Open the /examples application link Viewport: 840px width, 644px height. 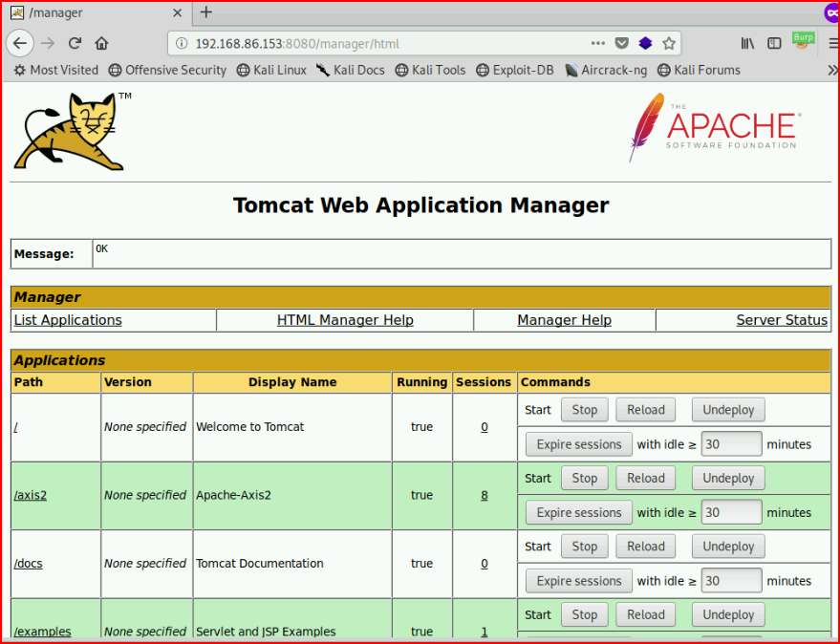(42, 632)
